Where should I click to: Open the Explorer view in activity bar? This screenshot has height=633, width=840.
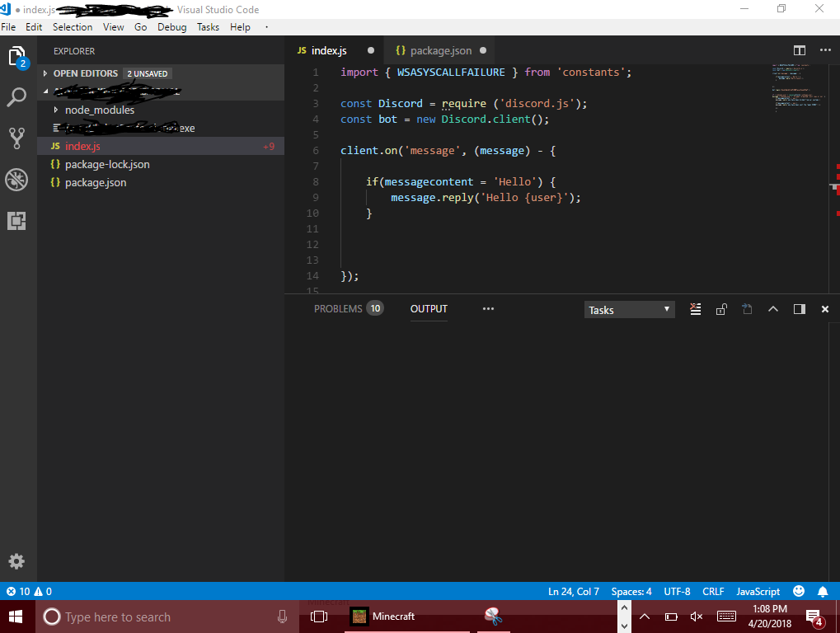(17, 58)
